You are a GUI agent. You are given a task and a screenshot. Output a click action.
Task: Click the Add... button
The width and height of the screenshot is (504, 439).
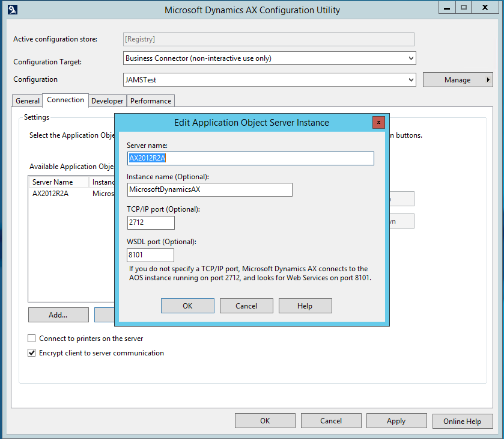pos(58,315)
